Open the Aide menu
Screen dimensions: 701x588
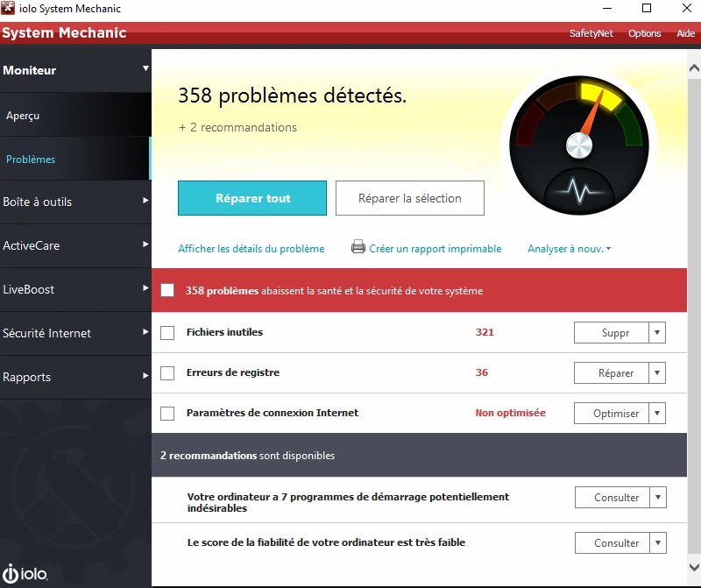point(685,33)
